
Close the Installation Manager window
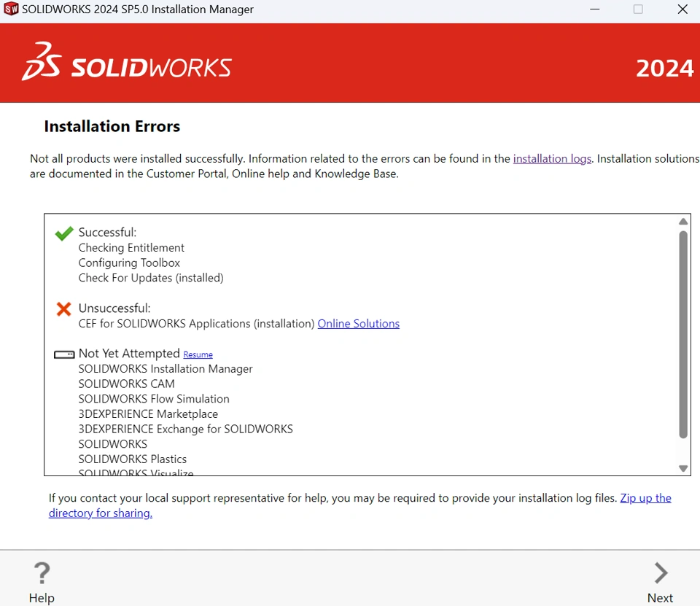click(682, 9)
